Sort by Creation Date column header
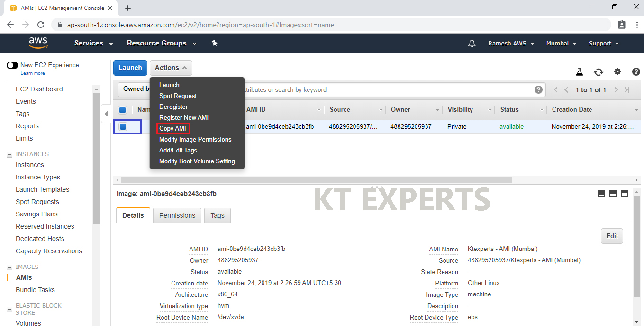This screenshot has width=644, height=330. click(x=572, y=110)
